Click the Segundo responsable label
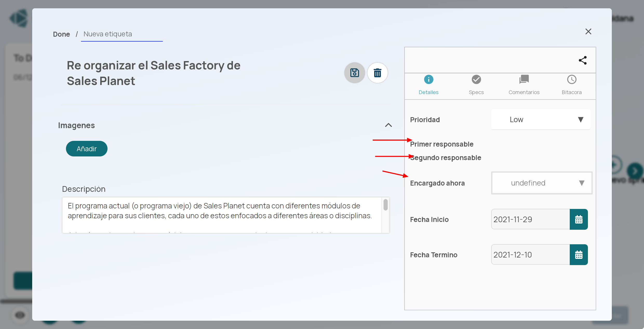 [x=446, y=158]
